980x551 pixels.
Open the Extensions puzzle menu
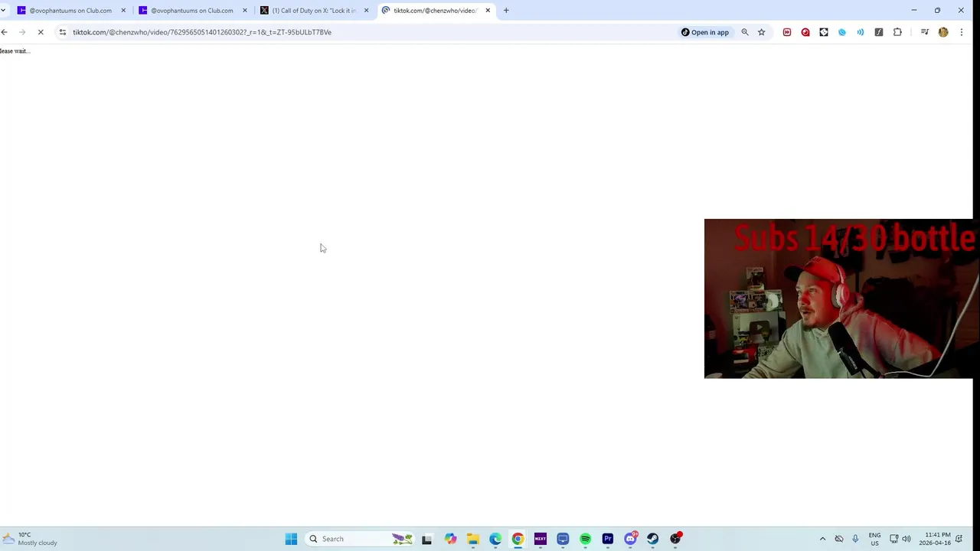[x=897, y=32]
